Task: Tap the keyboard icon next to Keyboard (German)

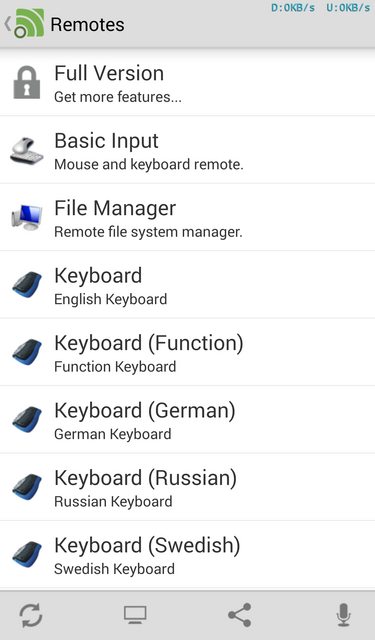Action: (27, 419)
